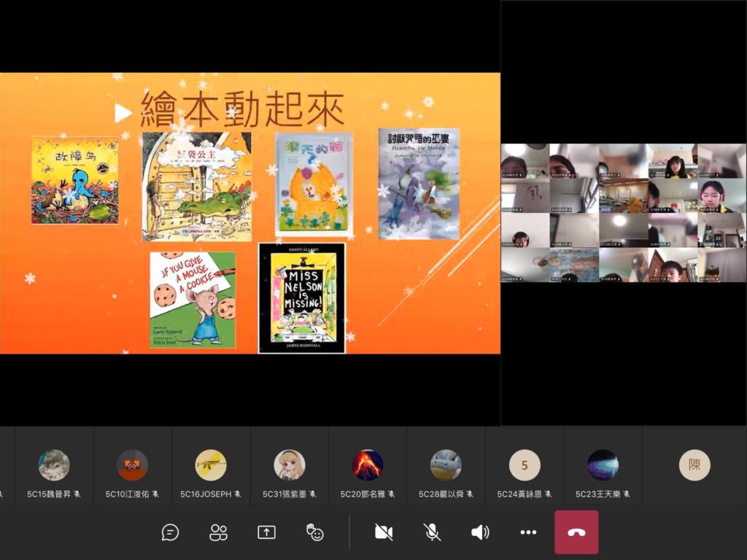Open the raise hand reactions menu

click(314, 532)
